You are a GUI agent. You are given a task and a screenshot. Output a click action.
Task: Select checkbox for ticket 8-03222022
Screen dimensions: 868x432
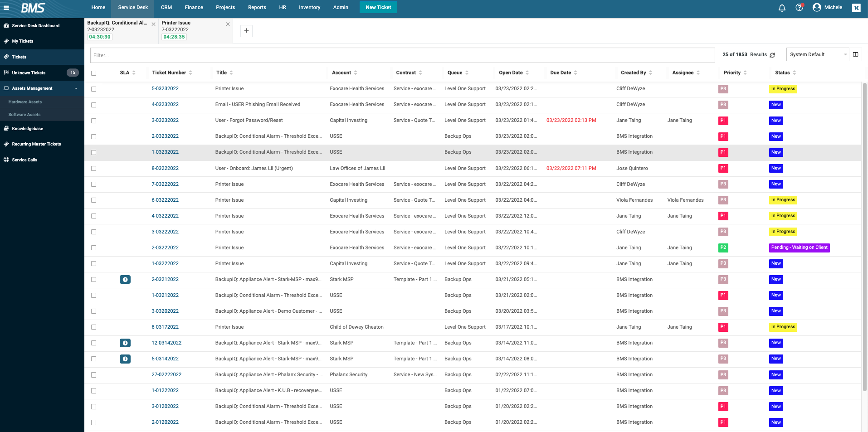[93, 168]
